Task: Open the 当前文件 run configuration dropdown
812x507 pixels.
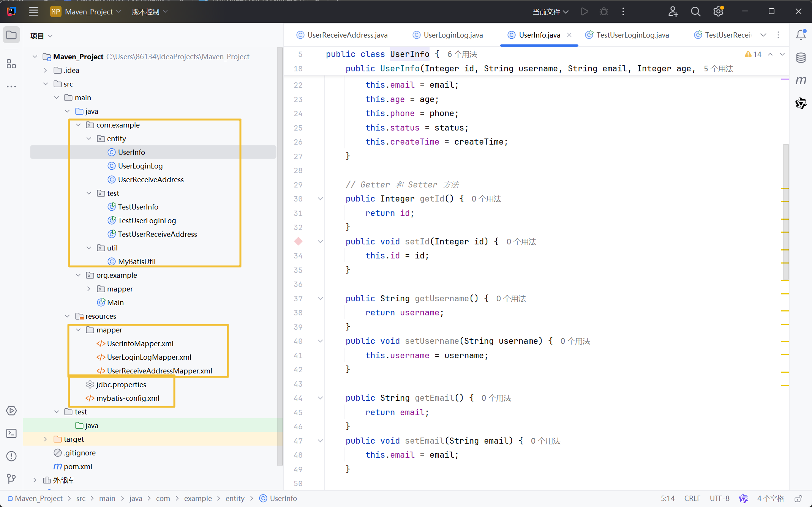Action: tap(550, 12)
